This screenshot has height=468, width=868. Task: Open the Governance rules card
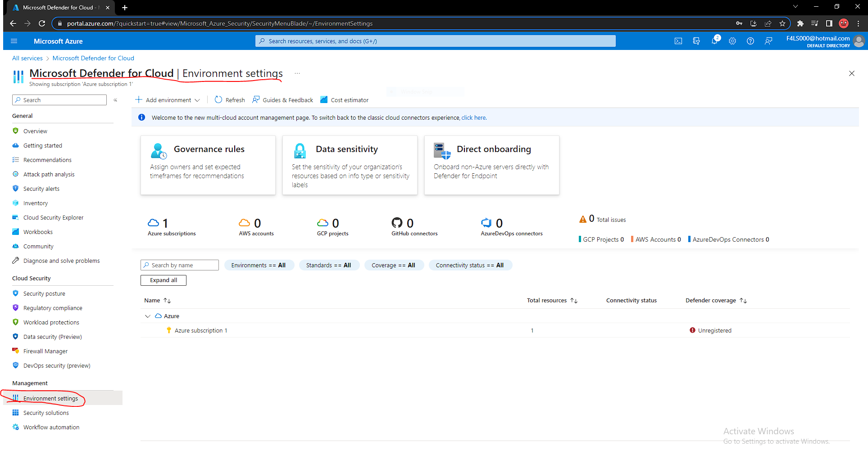[x=208, y=165]
